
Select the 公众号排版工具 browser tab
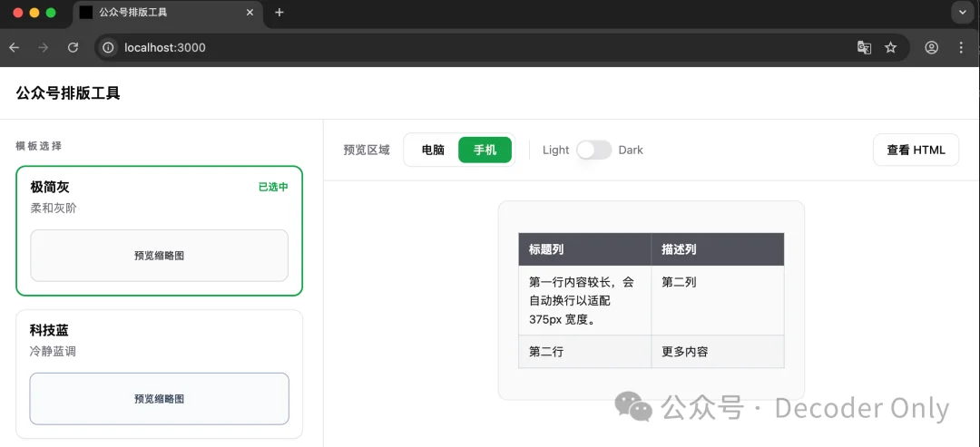coord(168,14)
